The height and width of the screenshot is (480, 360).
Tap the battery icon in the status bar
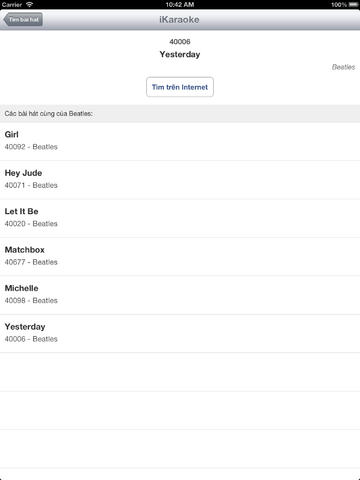353,5
